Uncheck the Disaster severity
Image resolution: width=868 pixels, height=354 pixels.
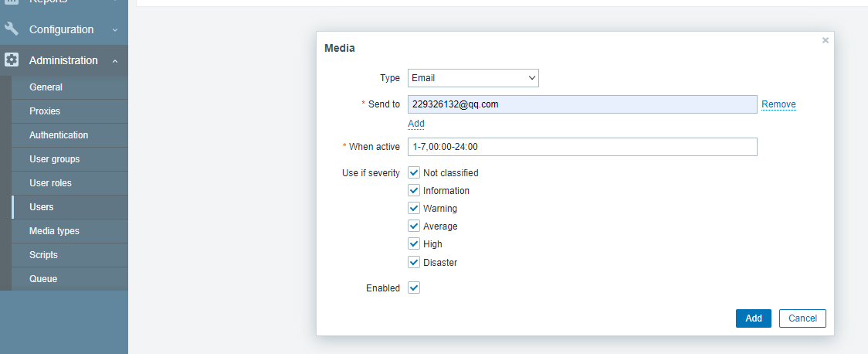coord(414,262)
